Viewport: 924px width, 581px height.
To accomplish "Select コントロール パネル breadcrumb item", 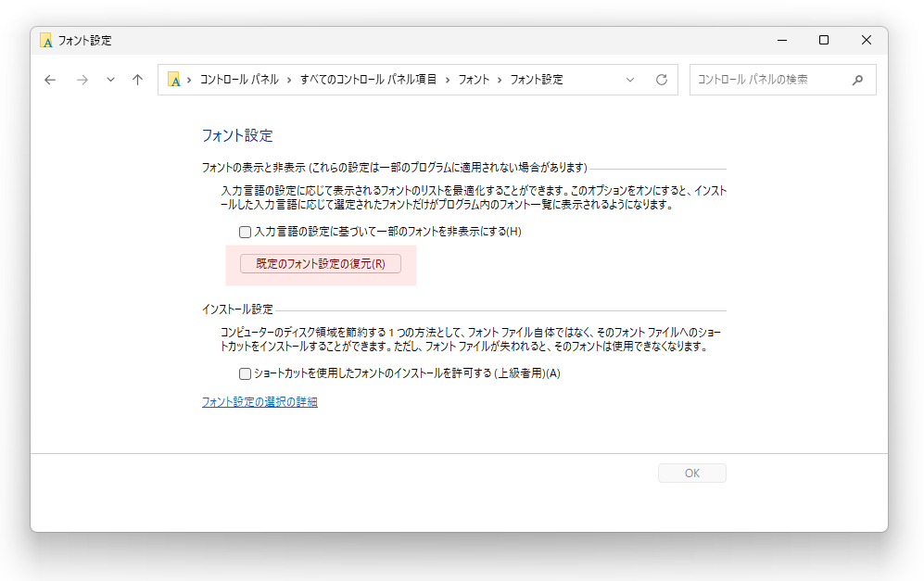I will [x=239, y=80].
